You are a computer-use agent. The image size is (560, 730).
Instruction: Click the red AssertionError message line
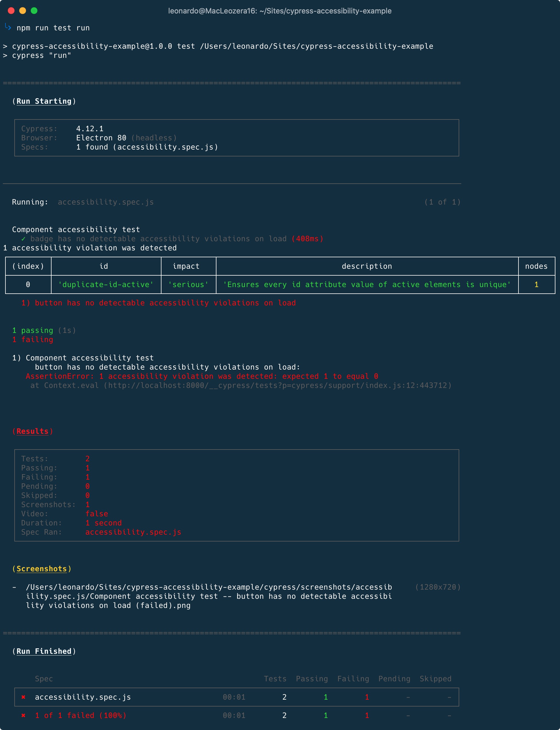(202, 376)
